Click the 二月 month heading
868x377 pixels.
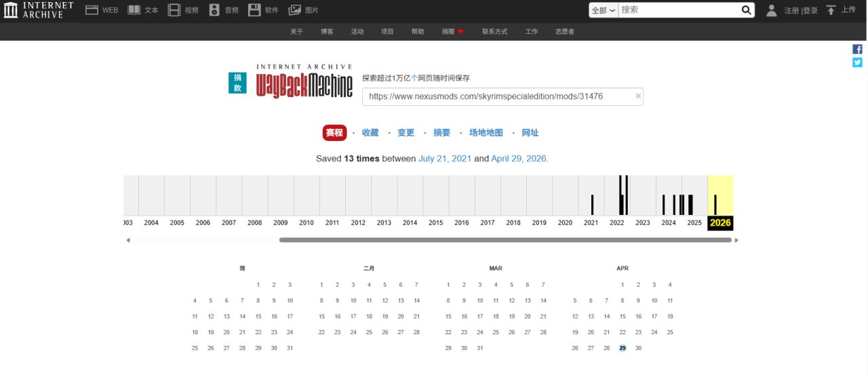[x=369, y=269]
